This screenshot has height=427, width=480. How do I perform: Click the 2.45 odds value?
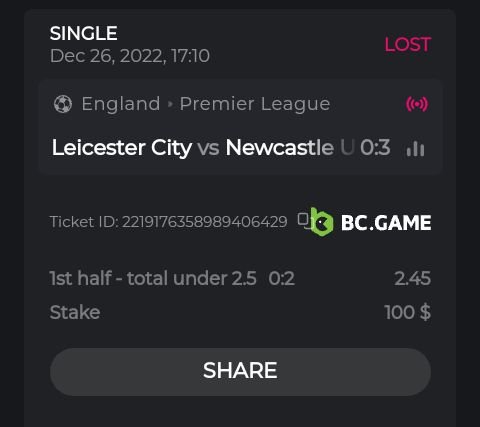(413, 278)
